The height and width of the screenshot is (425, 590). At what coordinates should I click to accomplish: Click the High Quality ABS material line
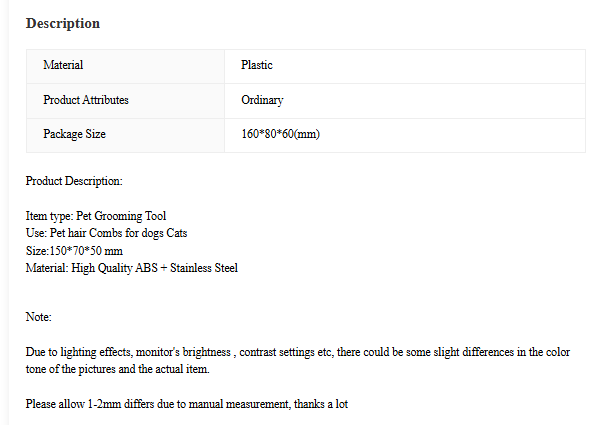tap(132, 268)
